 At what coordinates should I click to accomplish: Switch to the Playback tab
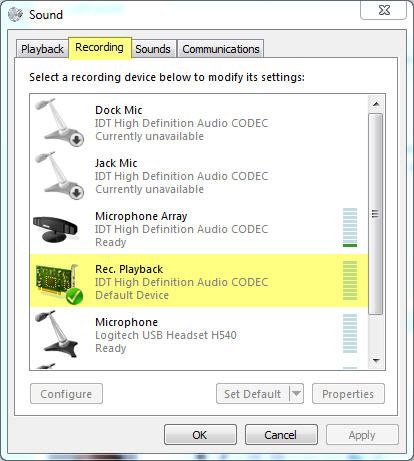pos(42,49)
